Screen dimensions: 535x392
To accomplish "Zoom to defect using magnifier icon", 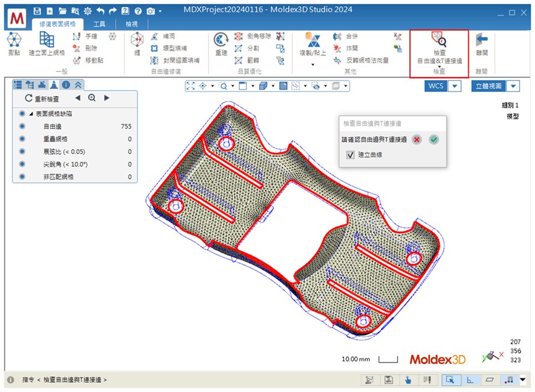I will (92, 98).
